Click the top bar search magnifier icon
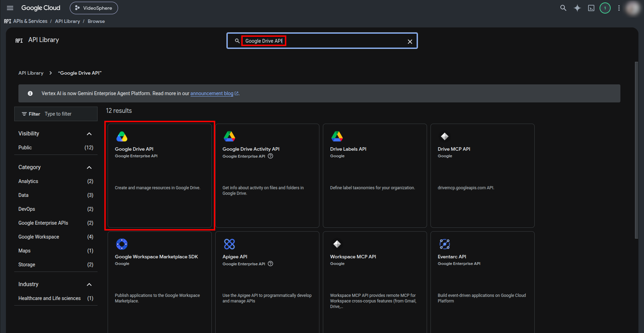644x333 pixels. tap(563, 8)
